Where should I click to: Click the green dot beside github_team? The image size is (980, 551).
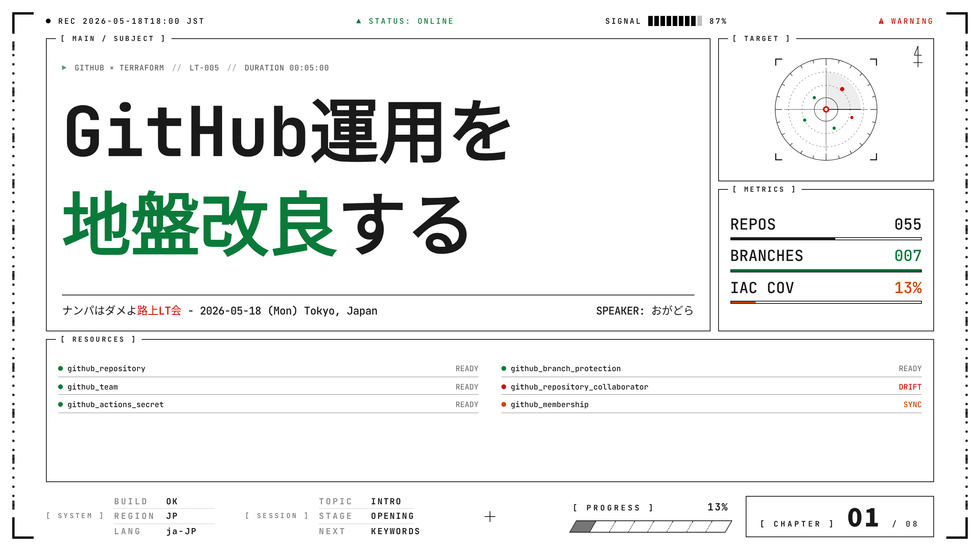click(x=60, y=387)
